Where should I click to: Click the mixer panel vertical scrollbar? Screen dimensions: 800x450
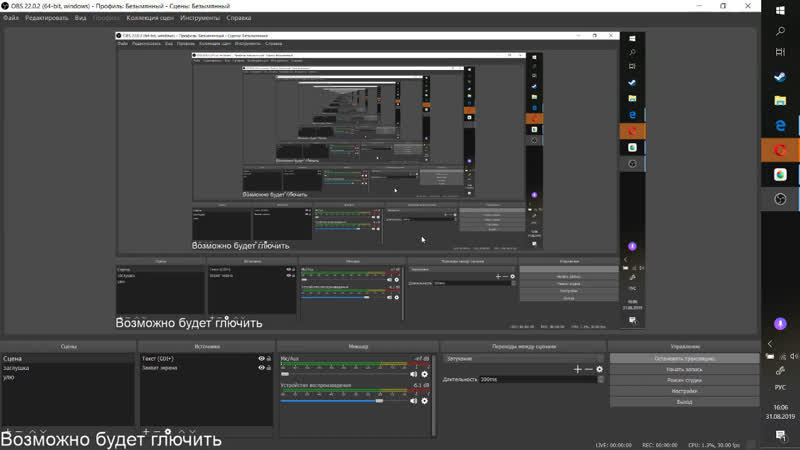pos(434,395)
